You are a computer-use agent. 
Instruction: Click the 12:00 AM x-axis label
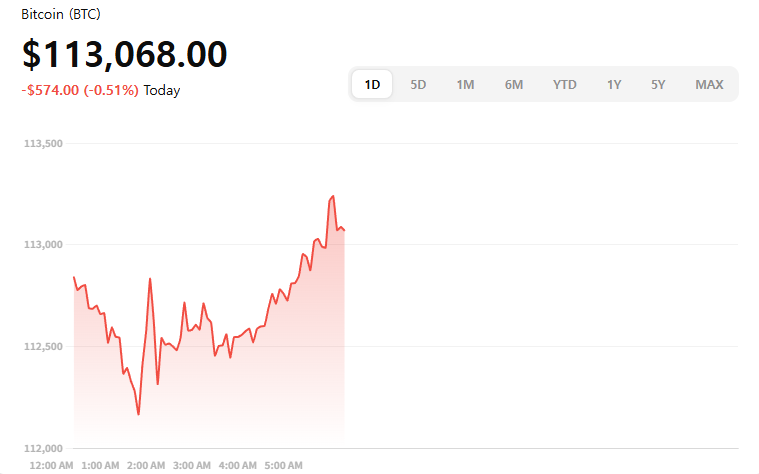tap(51, 466)
